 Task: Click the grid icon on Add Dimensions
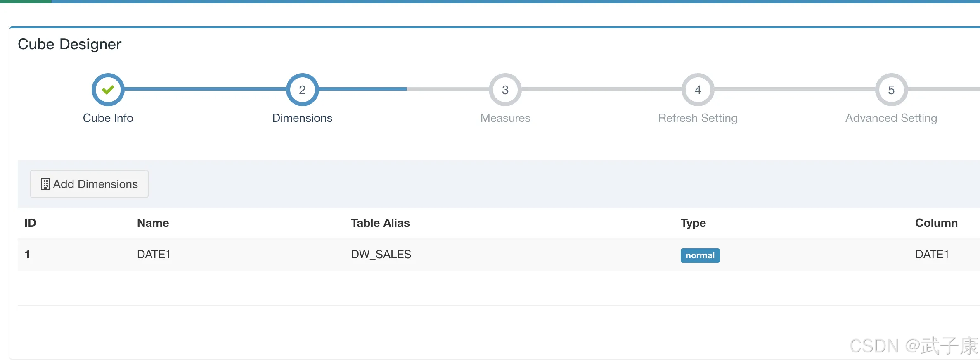[45, 184]
